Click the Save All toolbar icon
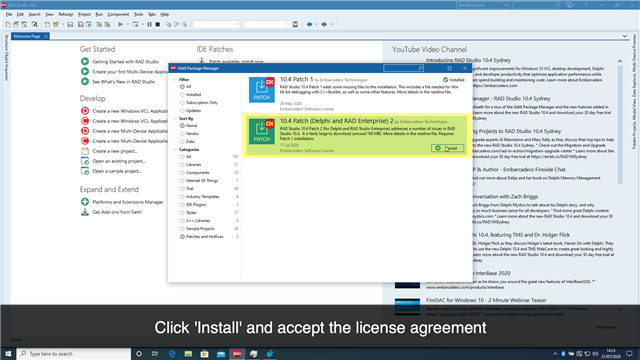This screenshot has height=360, width=640. coord(80,24)
